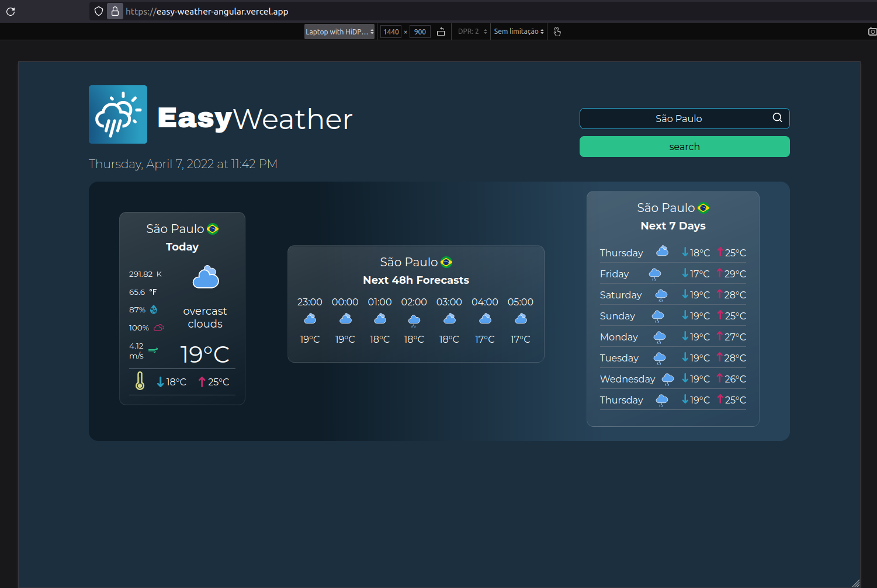Click the thermometer icon on the Today card
The width and height of the screenshot is (877, 588).
click(140, 381)
